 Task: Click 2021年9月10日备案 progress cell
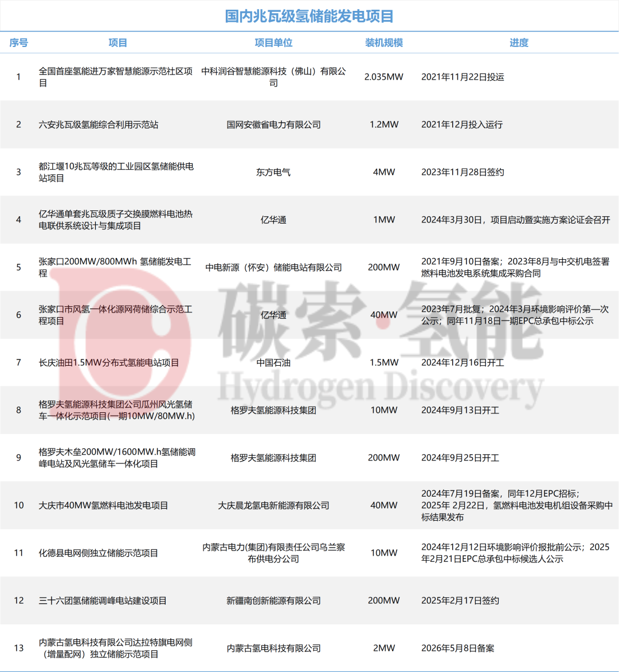click(515, 267)
